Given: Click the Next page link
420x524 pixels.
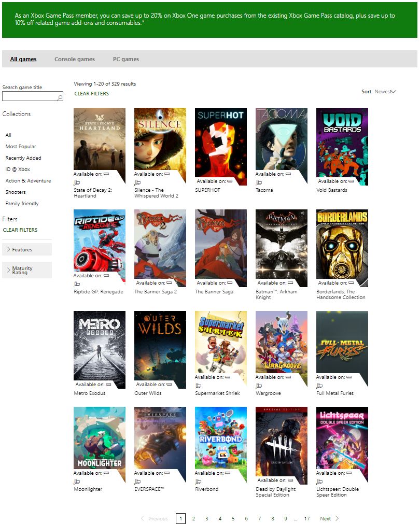Looking at the screenshot, I should [x=325, y=518].
